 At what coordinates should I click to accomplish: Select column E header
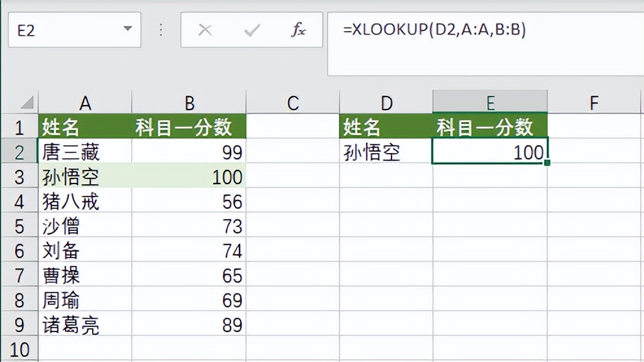tap(490, 102)
